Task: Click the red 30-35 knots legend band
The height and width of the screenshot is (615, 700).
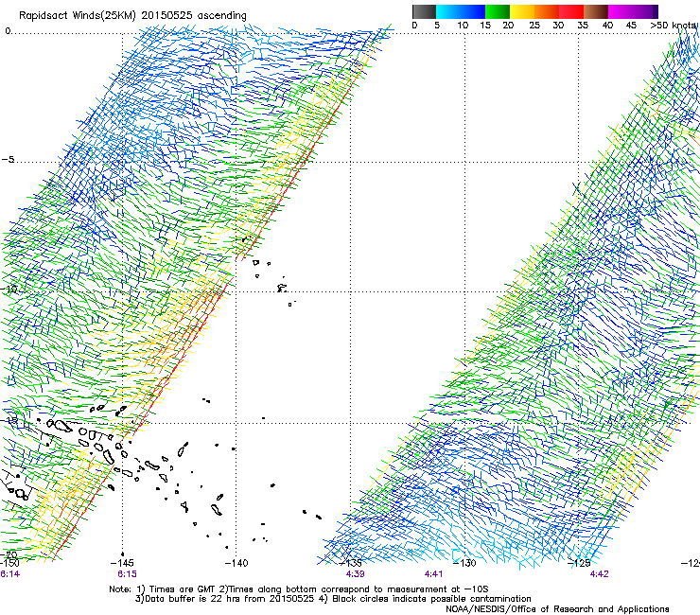Action: tap(571, 11)
